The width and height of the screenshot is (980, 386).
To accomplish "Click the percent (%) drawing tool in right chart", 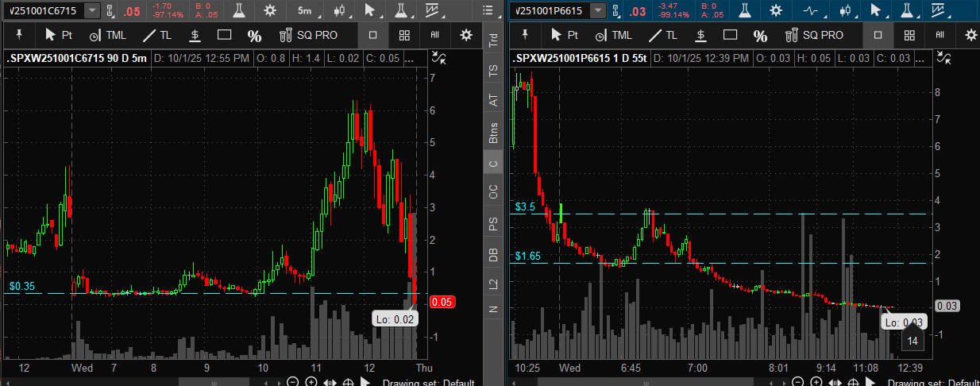I will point(760,35).
